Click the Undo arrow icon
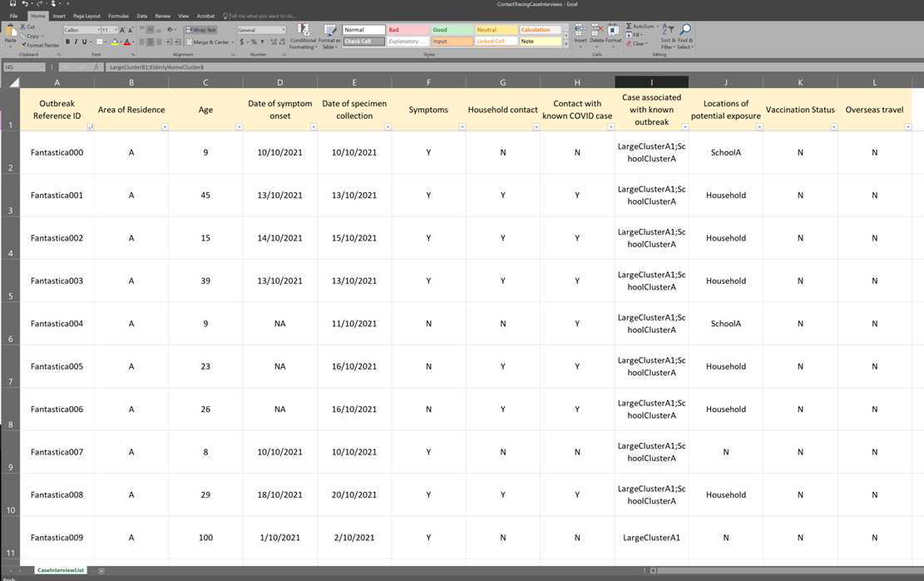Screen dimensions: 924x581 [25, 3]
